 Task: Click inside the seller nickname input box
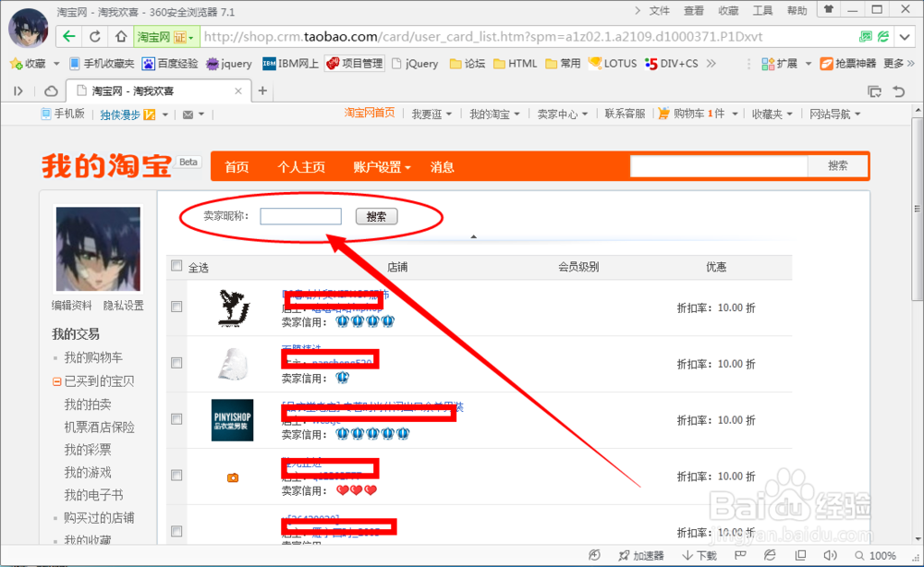(300, 215)
